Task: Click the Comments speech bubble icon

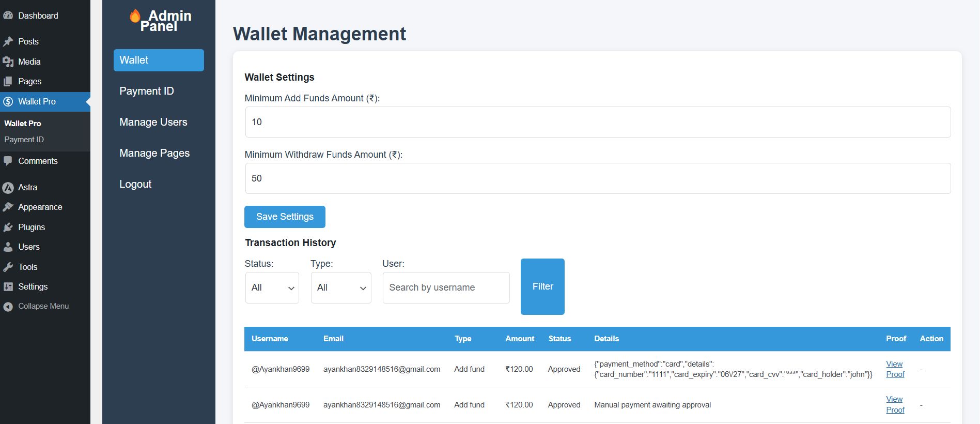Action: pyautogui.click(x=8, y=161)
